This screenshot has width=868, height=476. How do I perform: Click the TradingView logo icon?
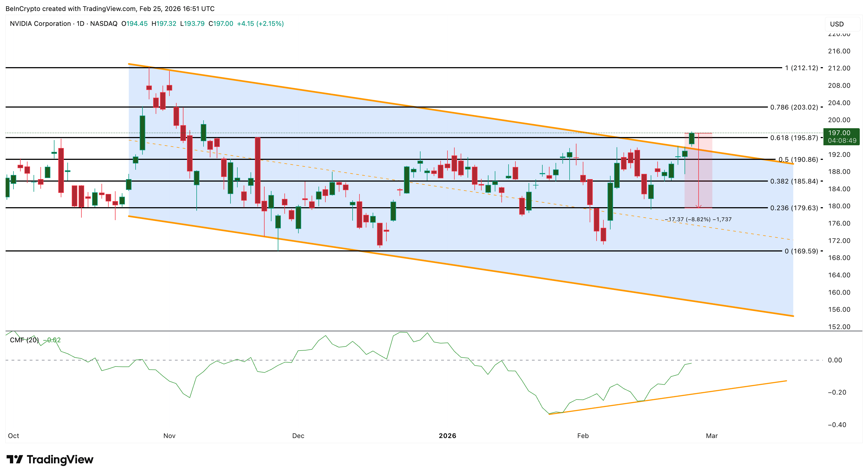tap(15, 459)
